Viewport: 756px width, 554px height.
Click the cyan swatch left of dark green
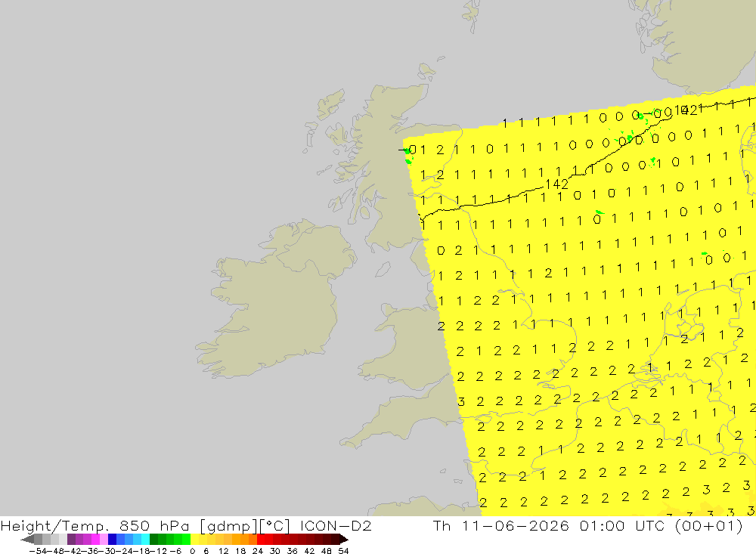click(x=145, y=539)
